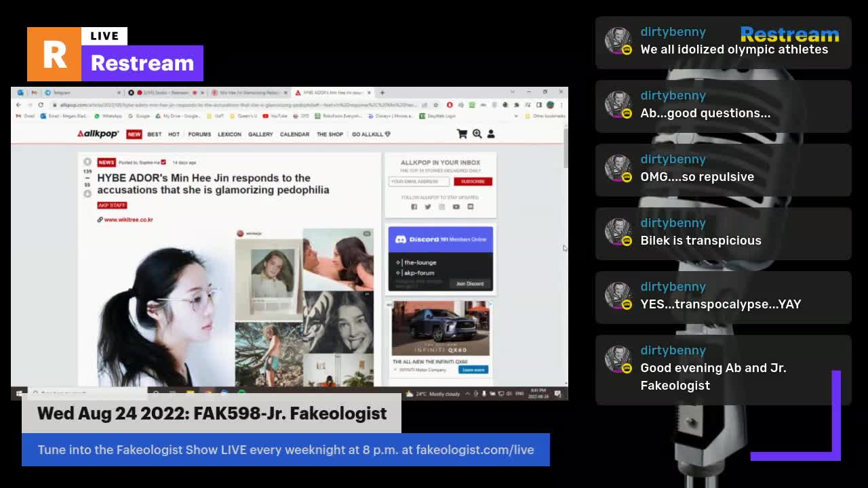The height and width of the screenshot is (488, 868).
Task: Open the share icon in address bar
Action: tap(425, 105)
